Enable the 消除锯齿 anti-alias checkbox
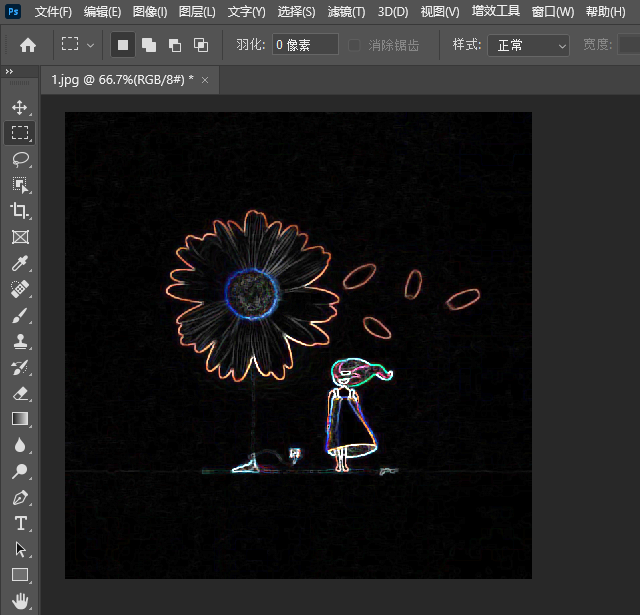The image size is (640, 615). (355, 45)
